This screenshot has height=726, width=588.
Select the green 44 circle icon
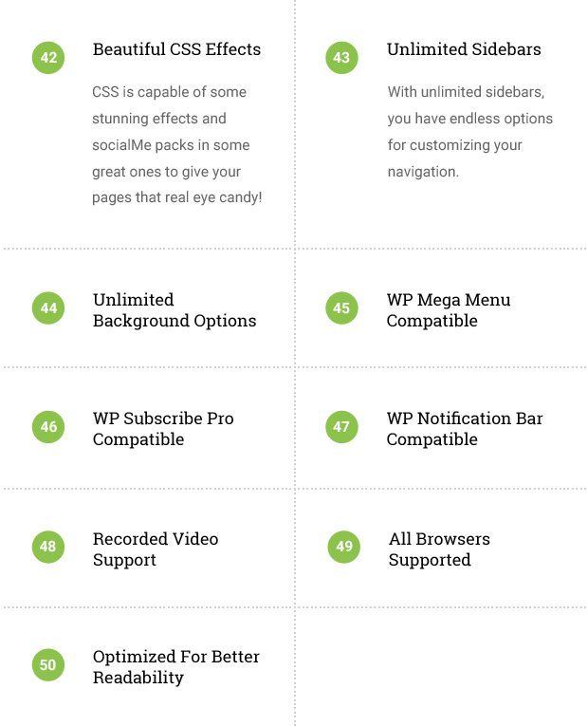coord(48,307)
